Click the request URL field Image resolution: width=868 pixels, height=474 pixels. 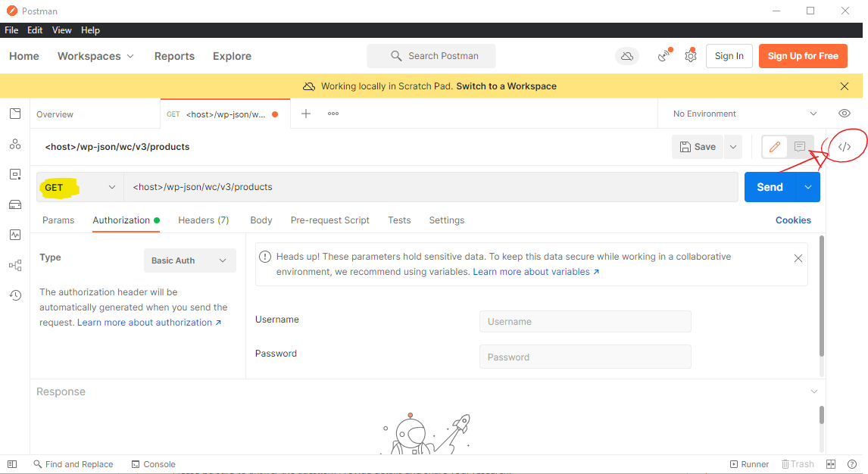click(431, 187)
